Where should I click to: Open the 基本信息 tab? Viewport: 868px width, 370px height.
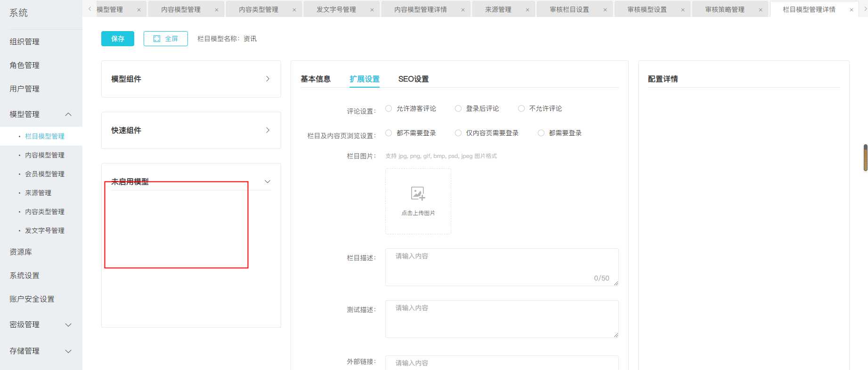point(316,79)
